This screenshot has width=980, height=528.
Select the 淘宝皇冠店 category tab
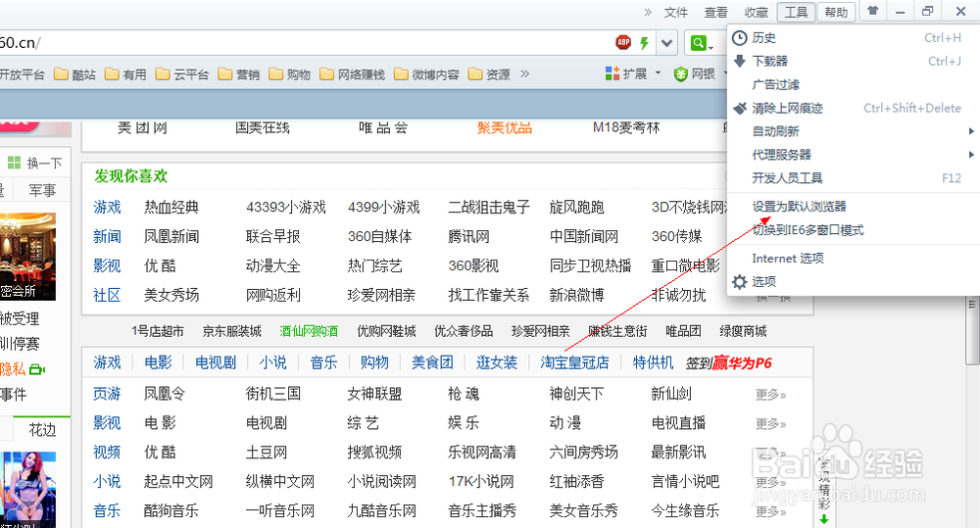pos(574,362)
